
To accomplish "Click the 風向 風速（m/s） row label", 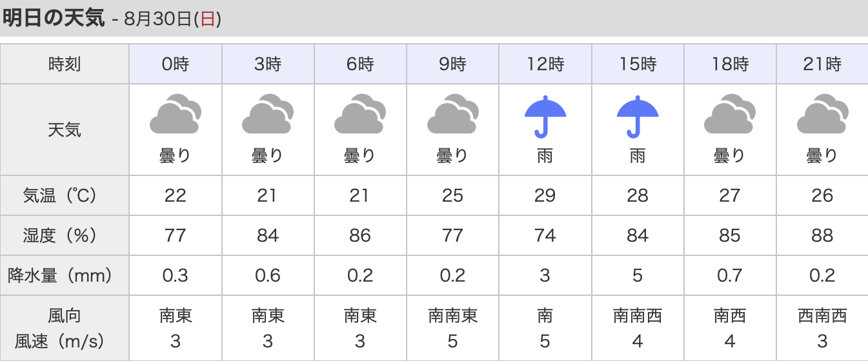I will (x=65, y=328).
